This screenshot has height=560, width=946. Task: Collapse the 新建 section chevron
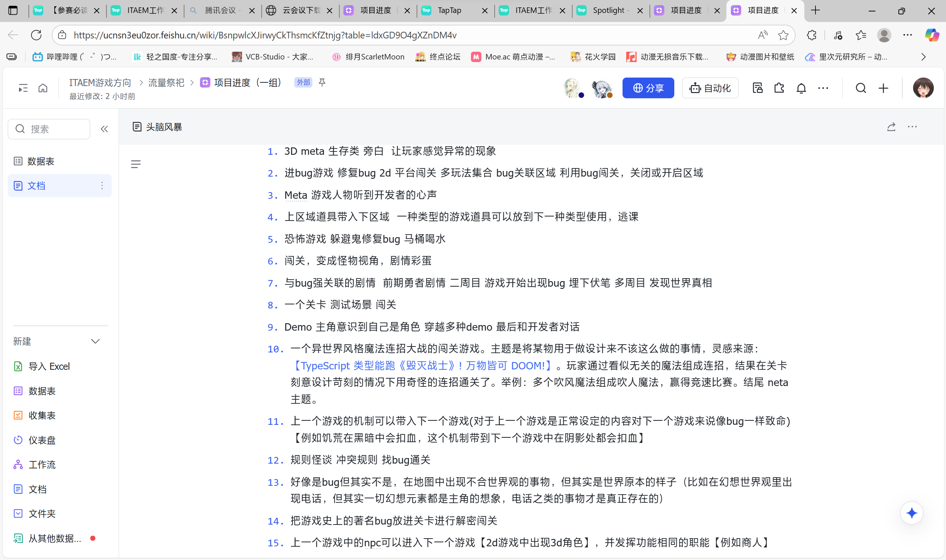tap(95, 342)
